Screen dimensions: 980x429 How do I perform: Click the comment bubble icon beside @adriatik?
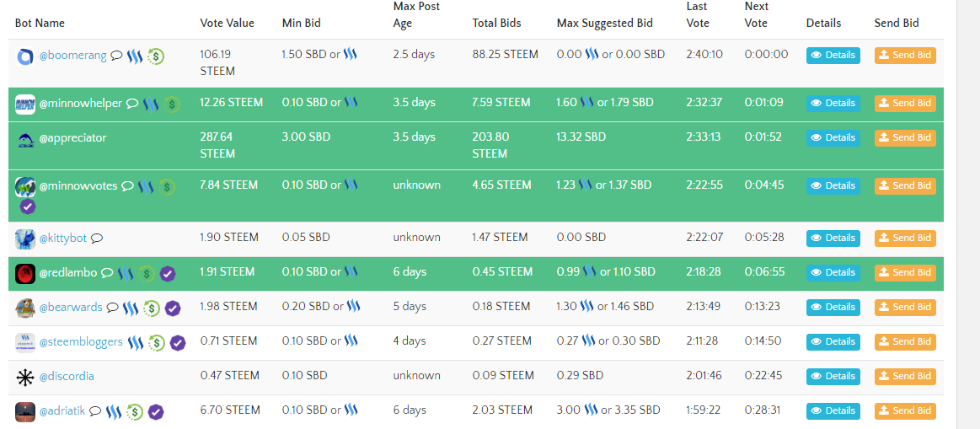click(x=95, y=411)
